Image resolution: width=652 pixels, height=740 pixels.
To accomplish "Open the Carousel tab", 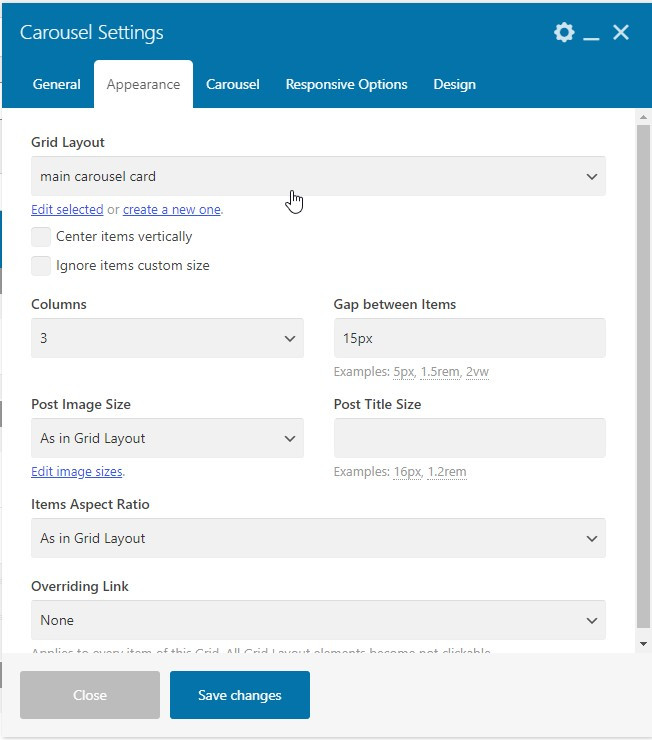I will coord(233,85).
